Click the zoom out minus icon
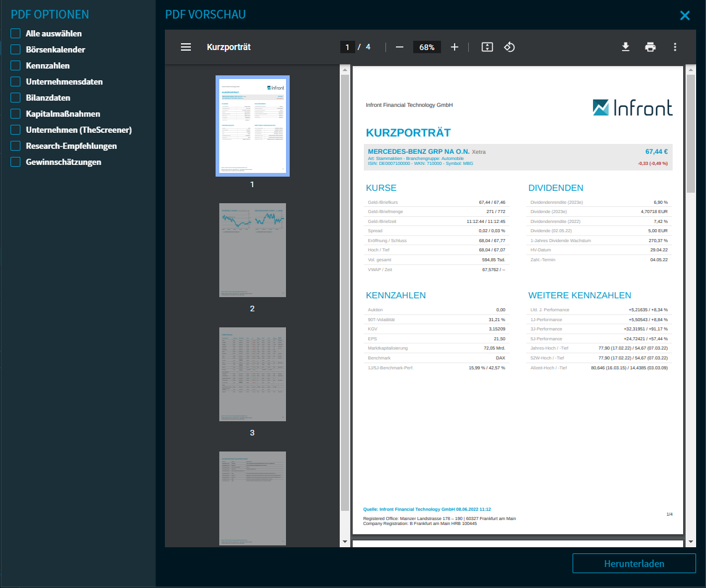The width and height of the screenshot is (706, 588). click(400, 47)
